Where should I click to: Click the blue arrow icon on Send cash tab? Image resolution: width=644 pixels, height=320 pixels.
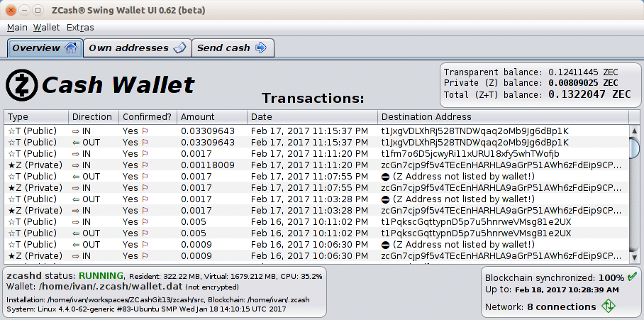click(261, 48)
